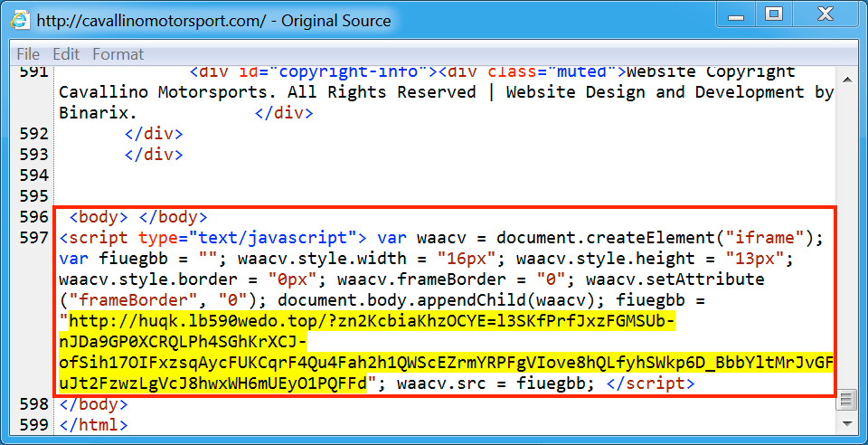Click line number 594

35,175
